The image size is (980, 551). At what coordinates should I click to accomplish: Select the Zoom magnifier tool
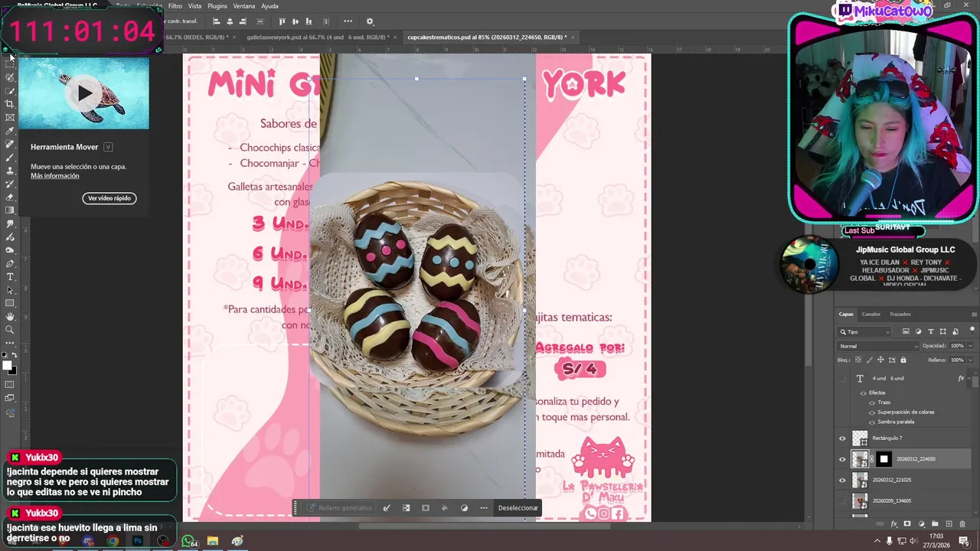10,330
